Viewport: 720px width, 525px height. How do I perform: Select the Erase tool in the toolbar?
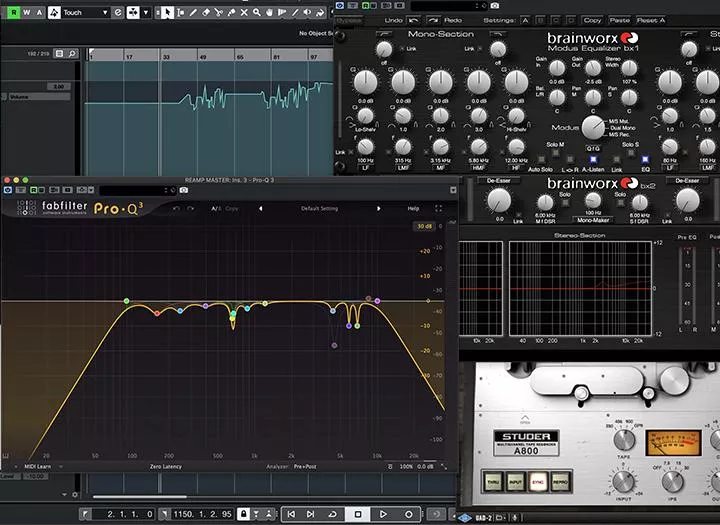click(206, 12)
